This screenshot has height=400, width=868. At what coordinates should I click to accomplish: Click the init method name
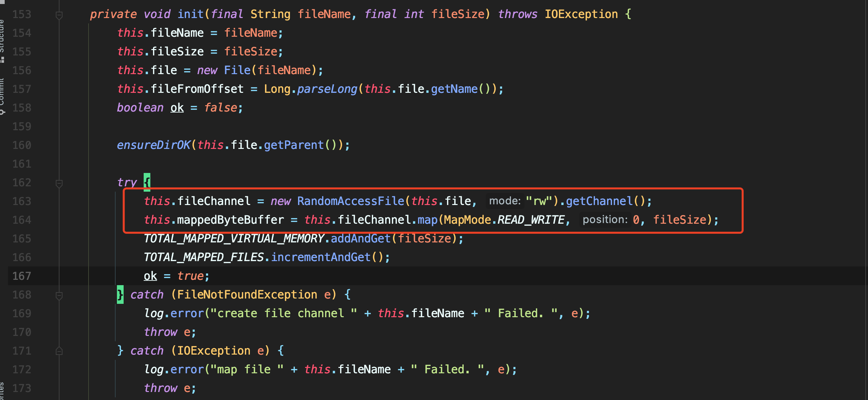coord(190,14)
